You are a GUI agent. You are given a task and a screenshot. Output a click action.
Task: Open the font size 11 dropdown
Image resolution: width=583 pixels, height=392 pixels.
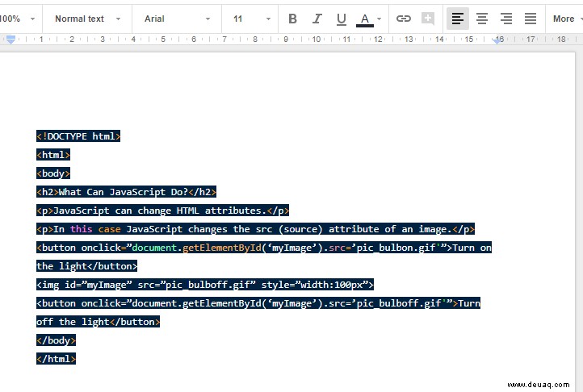[252, 19]
